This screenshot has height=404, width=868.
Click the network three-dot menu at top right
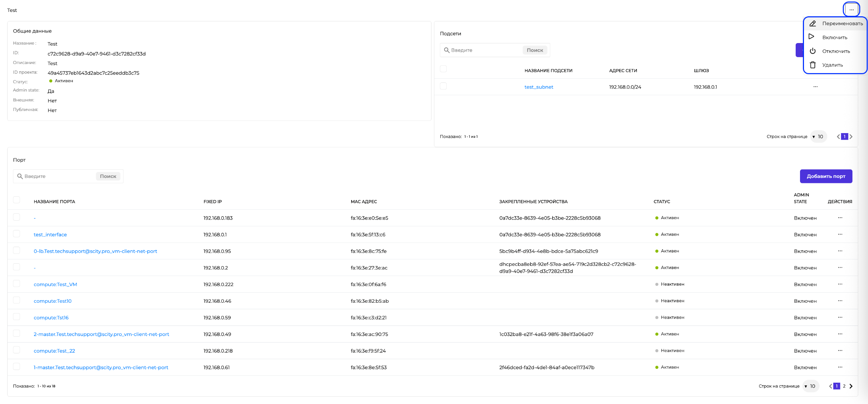[851, 10]
